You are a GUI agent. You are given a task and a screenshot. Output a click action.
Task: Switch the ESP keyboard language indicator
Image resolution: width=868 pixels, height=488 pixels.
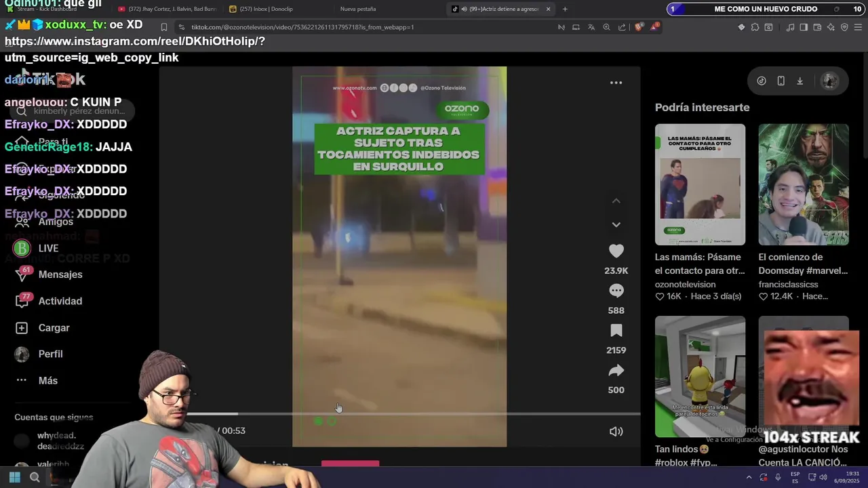pos(795,477)
